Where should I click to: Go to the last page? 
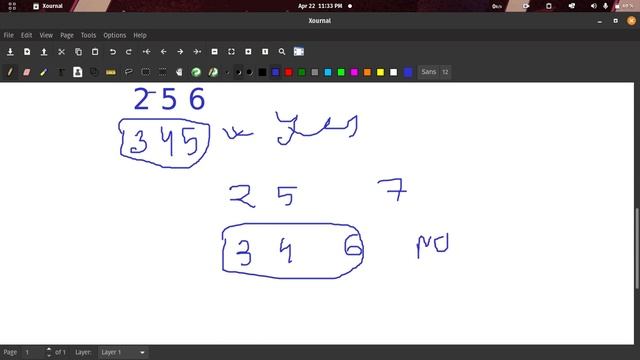pyautogui.click(x=197, y=52)
